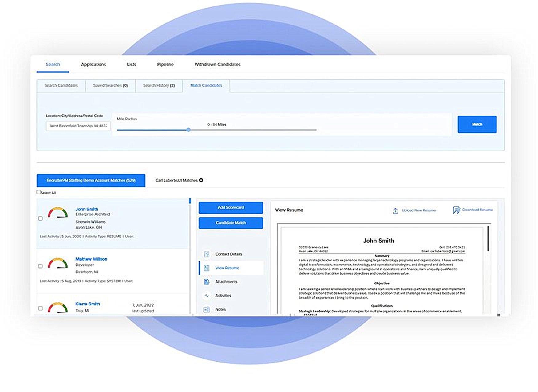Viewport: 538px width, 392px height.
Task: Click the resume viewer vertical scrollbar
Action: click(488, 239)
